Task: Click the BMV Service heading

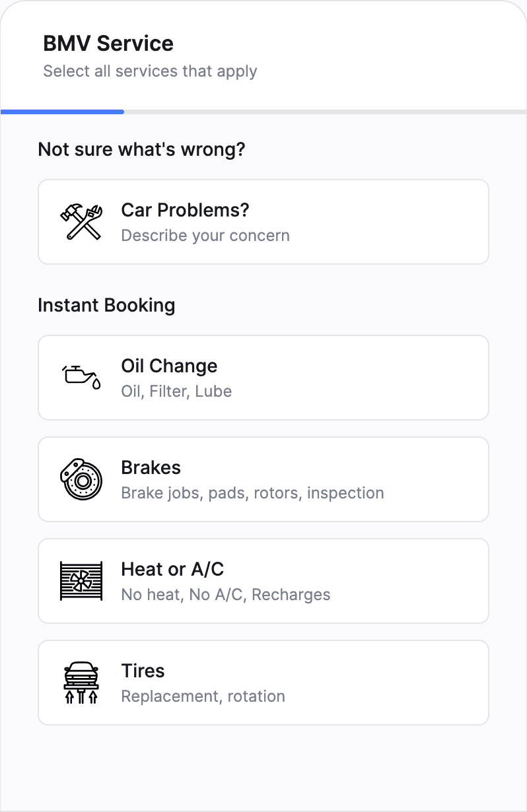Action: pos(108,44)
